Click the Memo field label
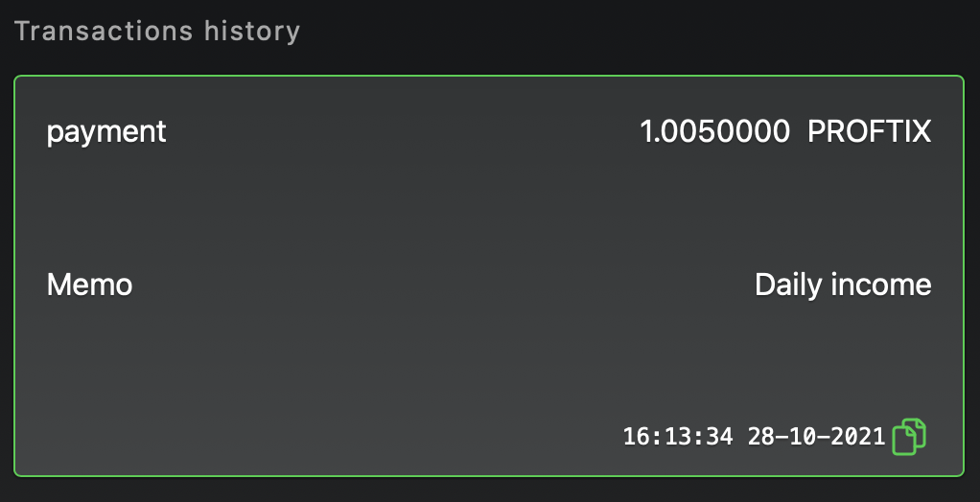The height and width of the screenshot is (502, 980). click(x=89, y=285)
